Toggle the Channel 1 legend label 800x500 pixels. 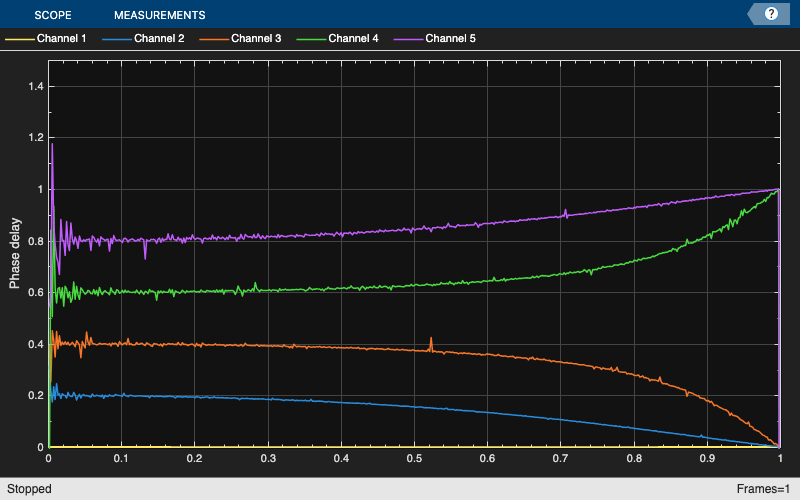[62, 38]
